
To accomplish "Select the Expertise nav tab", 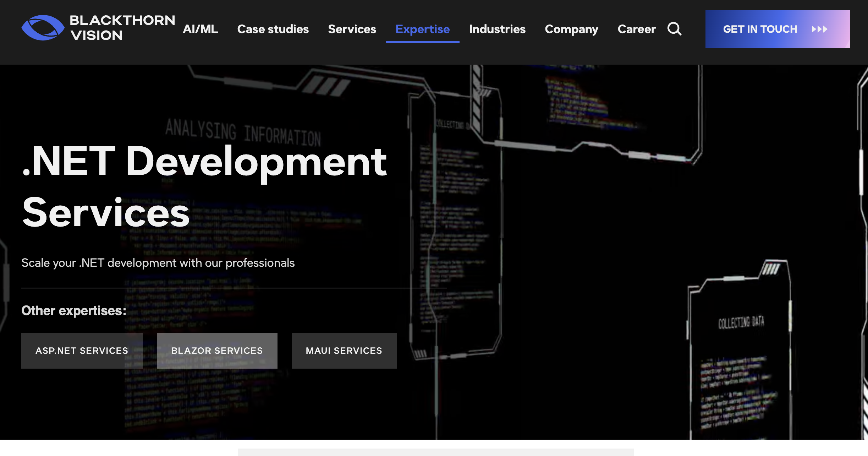I will [422, 29].
